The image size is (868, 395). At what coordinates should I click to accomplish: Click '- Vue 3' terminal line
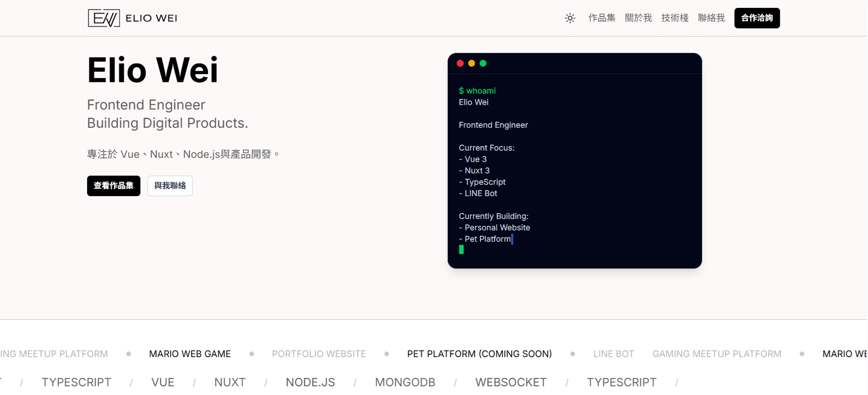[x=473, y=159]
